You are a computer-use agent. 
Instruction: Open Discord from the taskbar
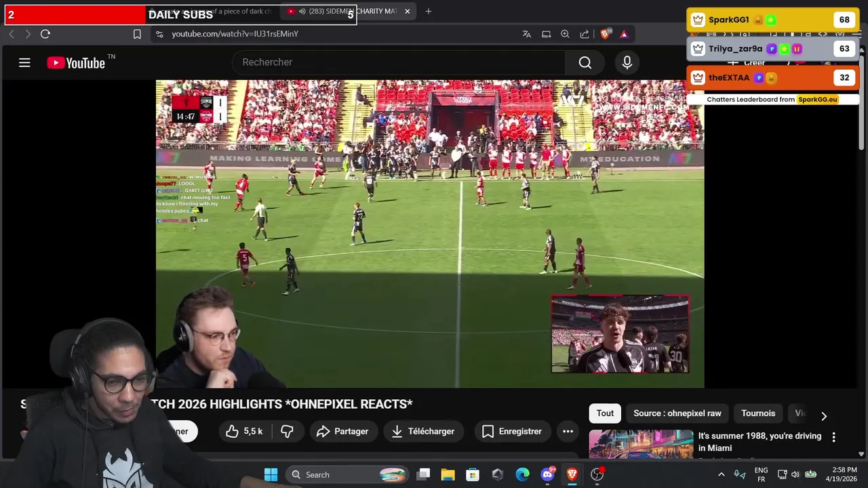coord(547,474)
